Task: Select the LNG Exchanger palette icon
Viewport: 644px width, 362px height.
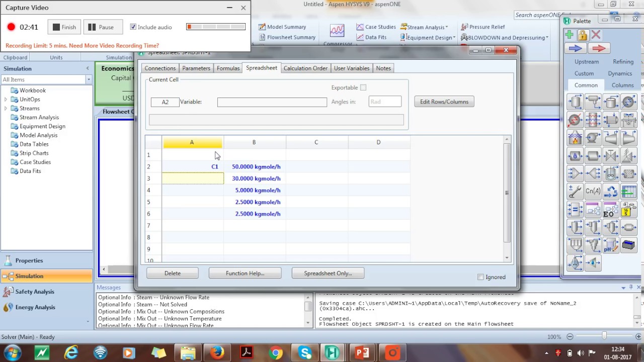Action: (593, 120)
